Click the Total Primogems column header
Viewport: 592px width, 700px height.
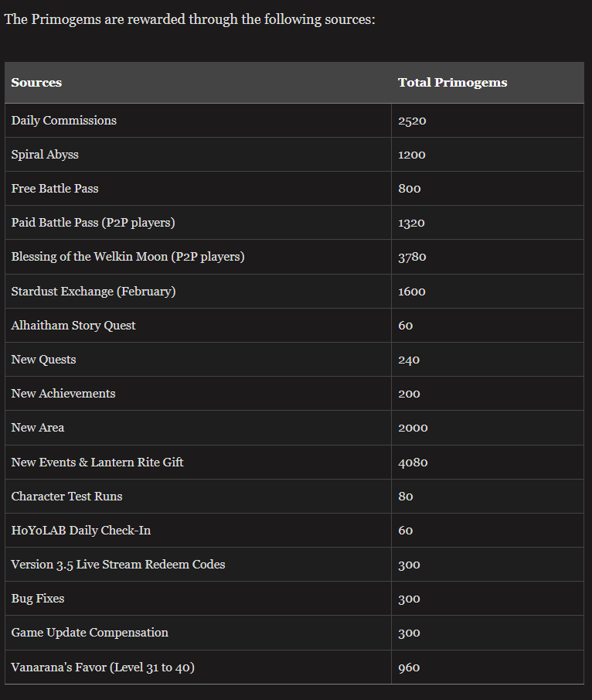[x=488, y=83]
